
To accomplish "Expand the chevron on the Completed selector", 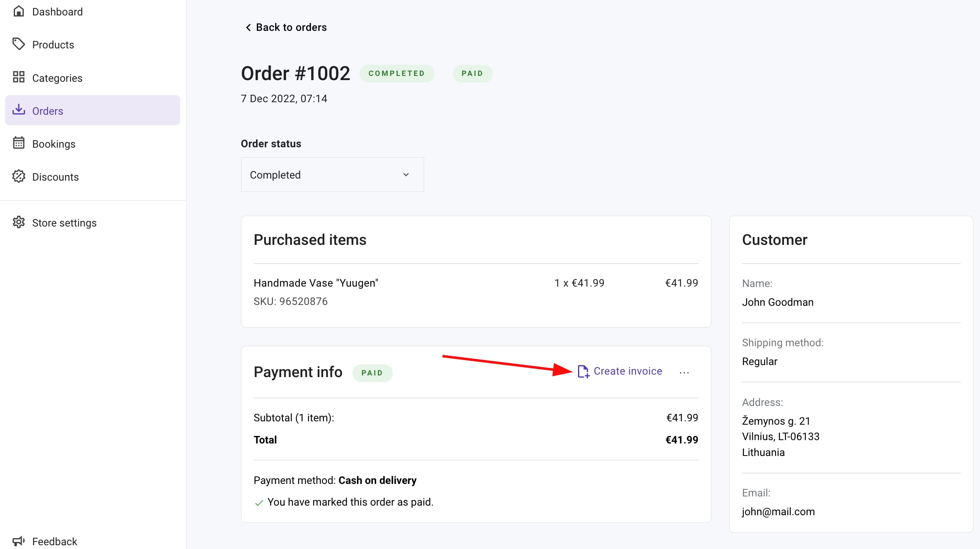I will tap(406, 174).
